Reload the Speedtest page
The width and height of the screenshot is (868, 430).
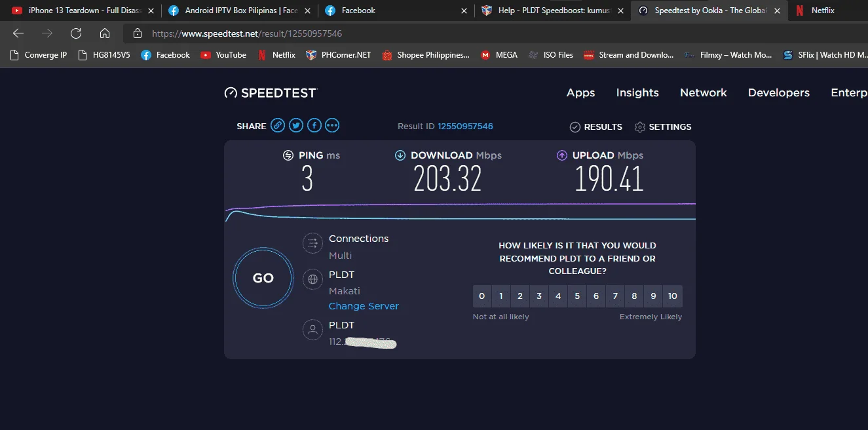[76, 33]
